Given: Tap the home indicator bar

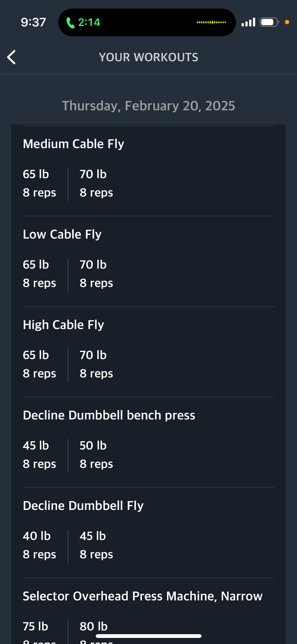Looking at the screenshot, I should click(149, 636).
